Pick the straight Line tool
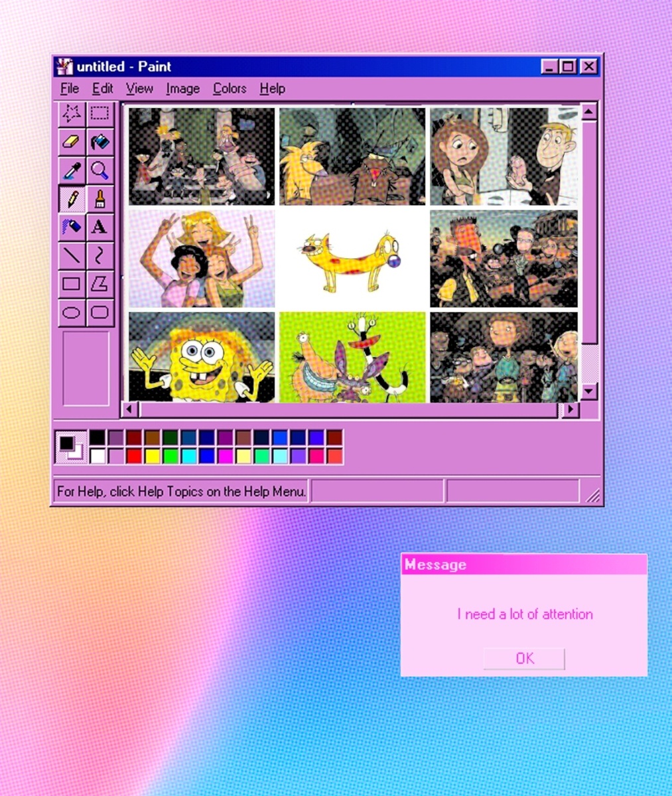 coord(72,255)
